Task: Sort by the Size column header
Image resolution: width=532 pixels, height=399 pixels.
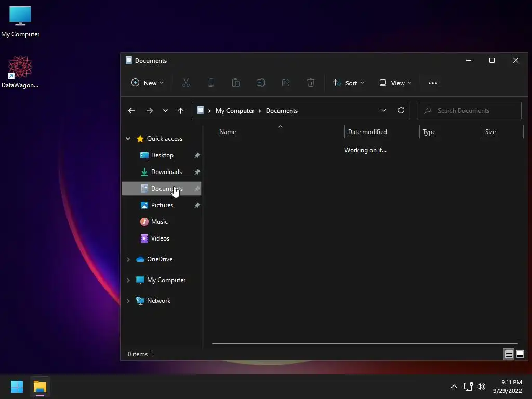Action: pyautogui.click(x=490, y=132)
